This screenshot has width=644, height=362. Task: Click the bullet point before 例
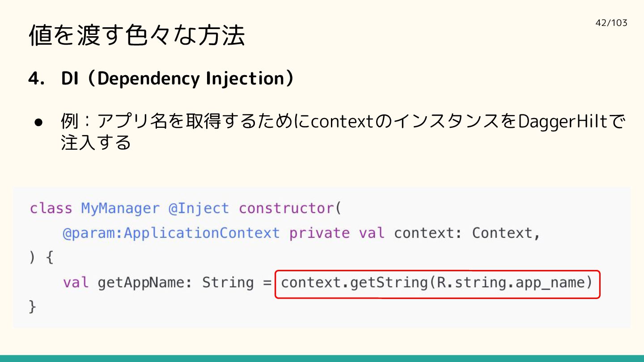pyautogui.click(x=38, y=122)
